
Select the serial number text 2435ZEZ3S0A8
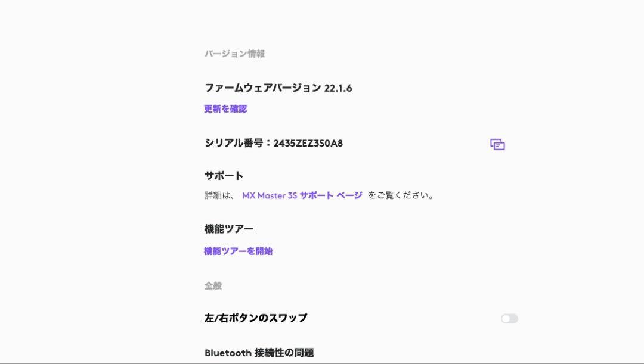308,143
